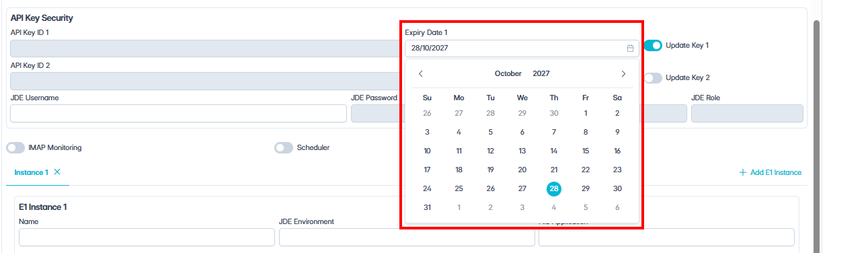Select selected date 28 October
This screenshot has width=868, height=253.
[554, 188]
